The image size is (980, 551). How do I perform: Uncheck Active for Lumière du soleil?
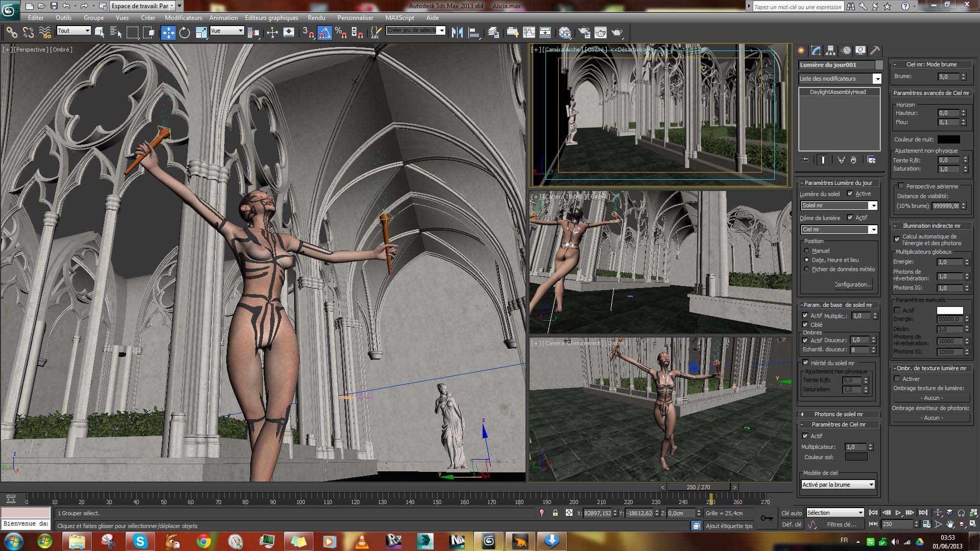(850, 194)
